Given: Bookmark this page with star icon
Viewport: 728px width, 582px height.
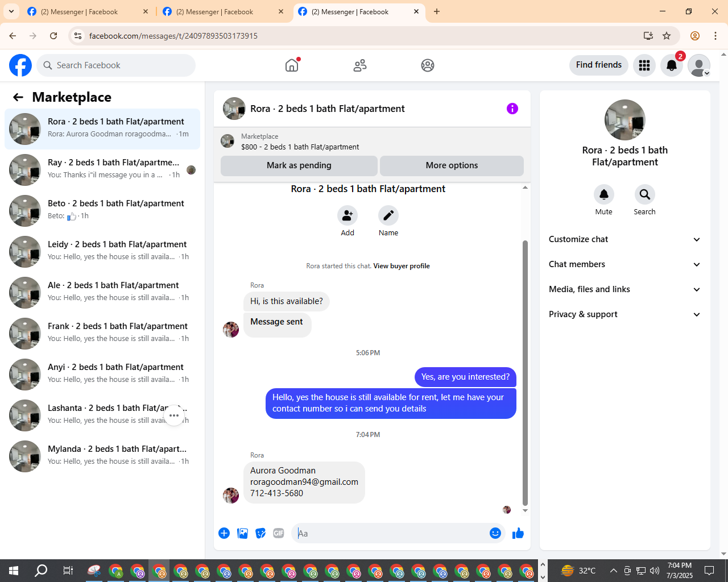Looking at the screenshot, I should tap(667, 36).
